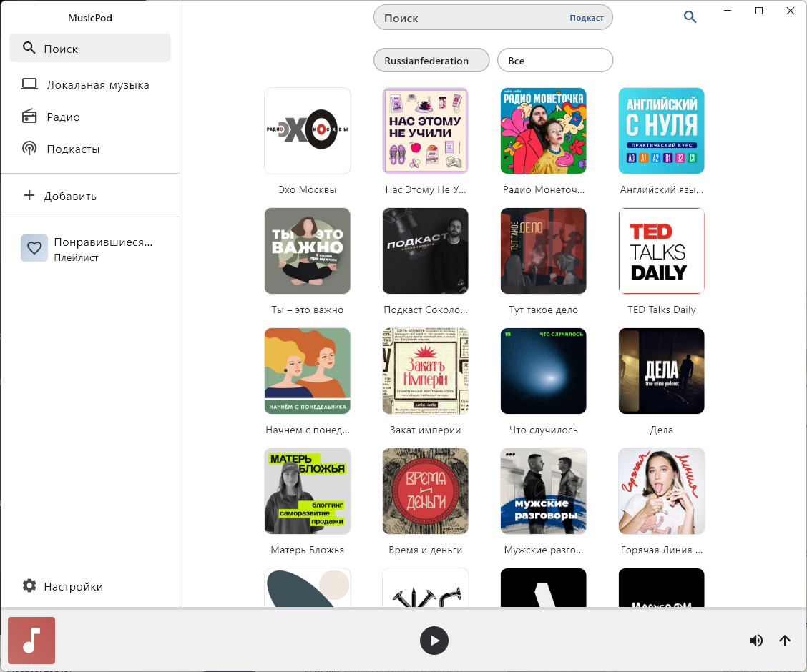
Task: Click the music note album art
Action: point(31,640)
